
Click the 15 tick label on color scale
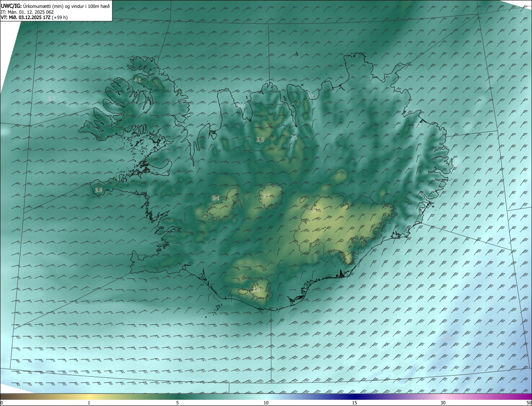[x=355, y=403]
